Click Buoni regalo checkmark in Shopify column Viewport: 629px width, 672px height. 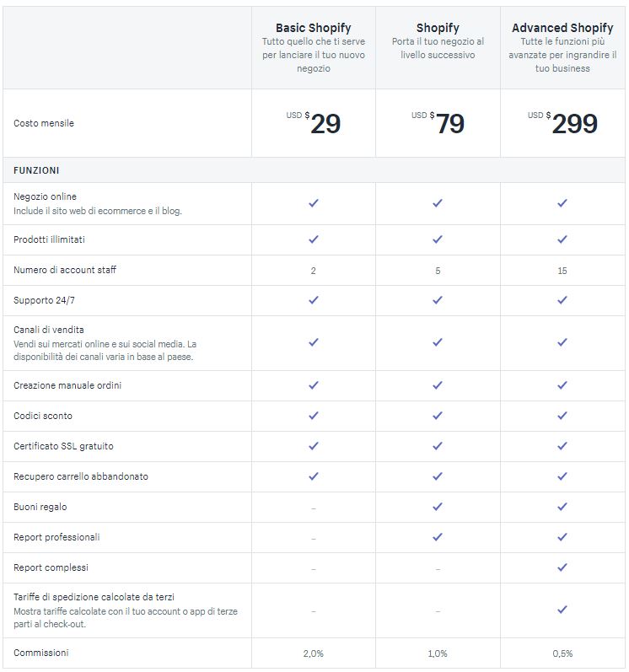pyautogui.click(x=438, y=507)
